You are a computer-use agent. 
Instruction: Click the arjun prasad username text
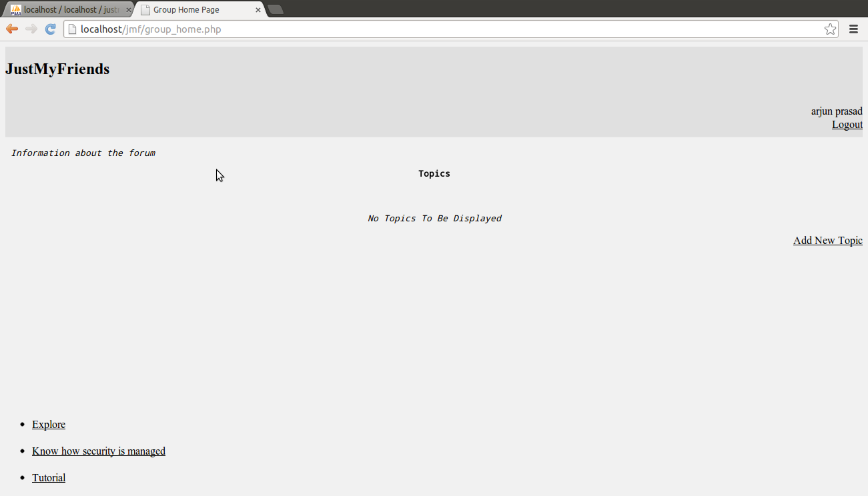(836, 111)
